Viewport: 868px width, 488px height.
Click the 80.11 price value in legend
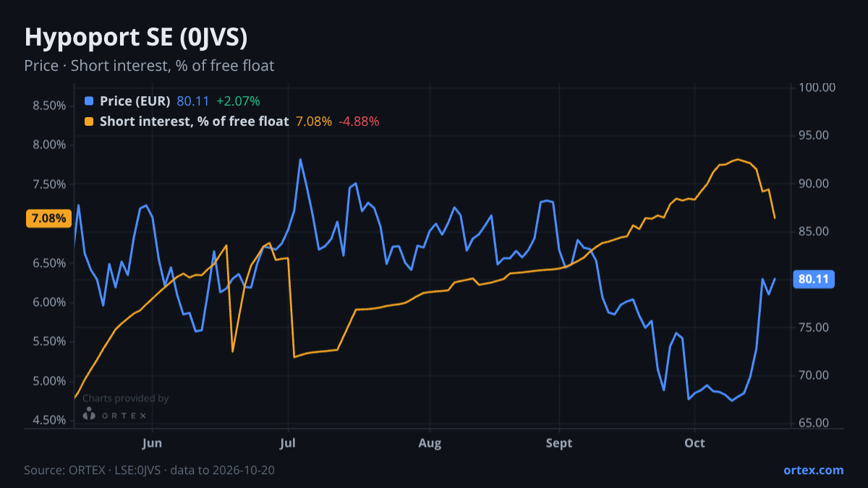pos(192,101)
